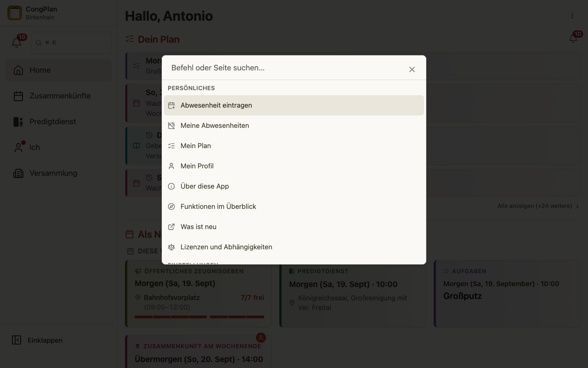
Task: Click the scales icon beside 'Lizenzen und Abhängigkeiten'
Action: 171,247
